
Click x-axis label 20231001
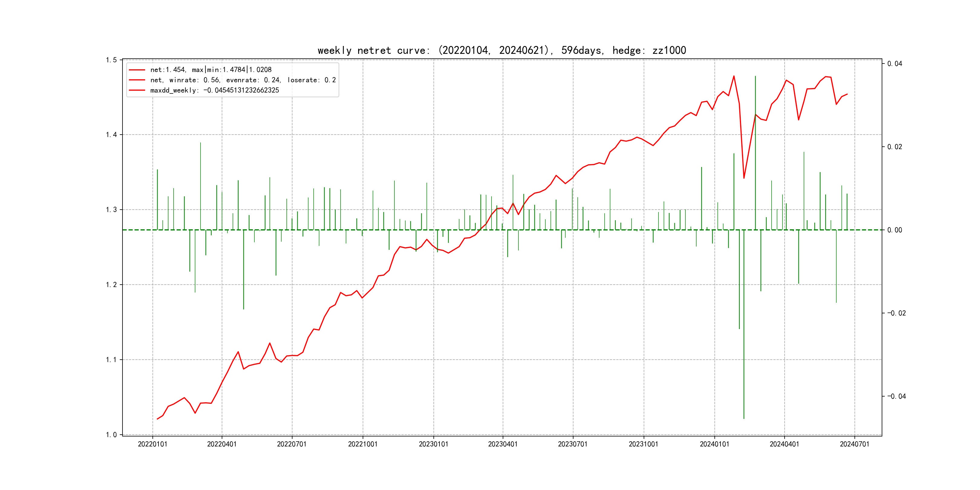(x=643, y=444)
